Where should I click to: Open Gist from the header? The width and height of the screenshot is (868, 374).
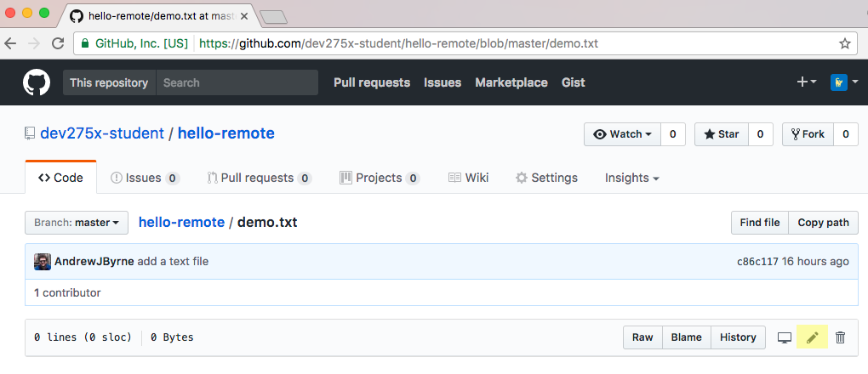[x=573, y=82]
